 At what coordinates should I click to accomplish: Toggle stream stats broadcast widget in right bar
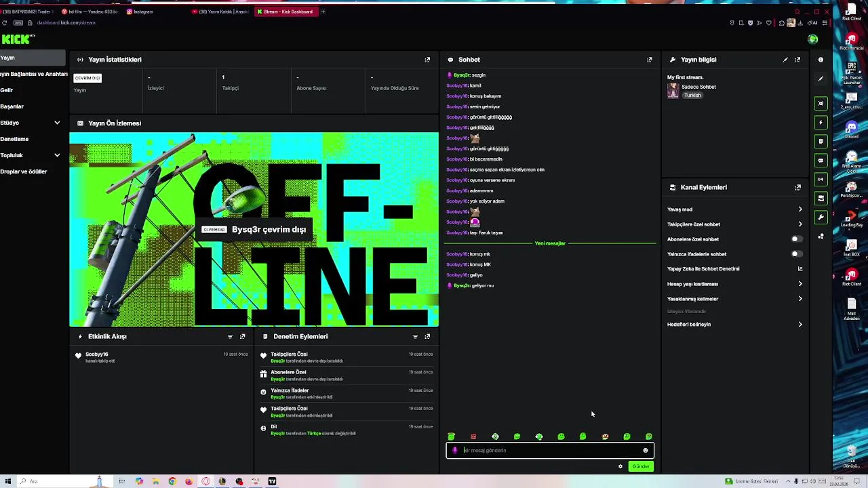821,180
